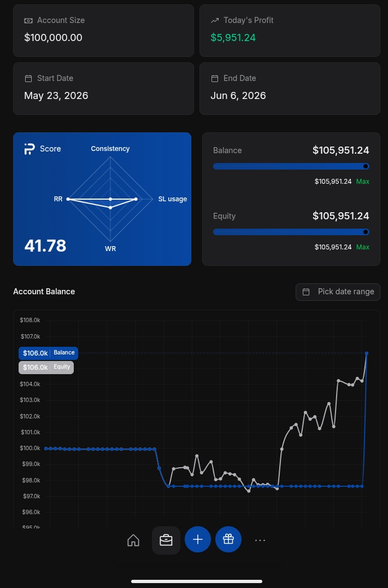Click the End Date calendar icon

tap(215, 78)
